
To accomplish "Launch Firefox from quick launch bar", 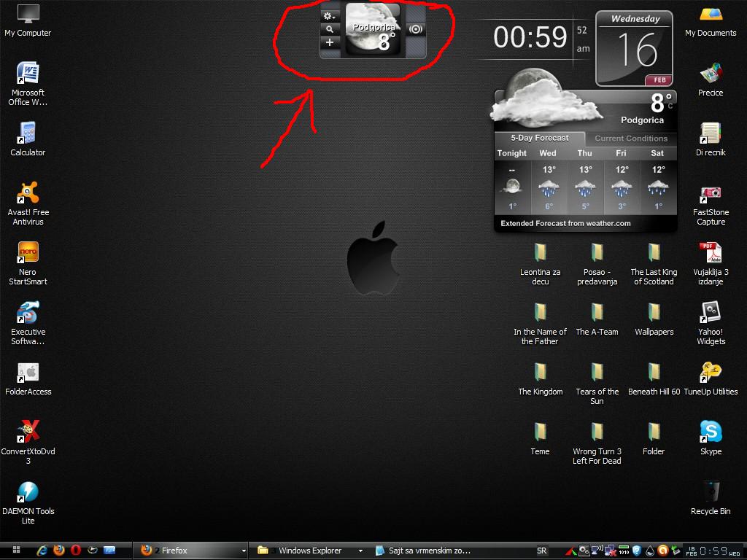I will click(58, 550).
